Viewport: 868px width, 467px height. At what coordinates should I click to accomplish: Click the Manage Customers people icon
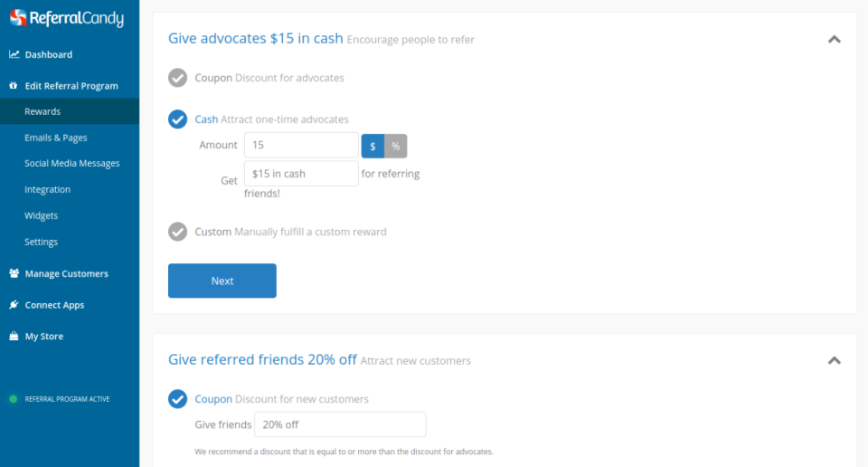14,273
